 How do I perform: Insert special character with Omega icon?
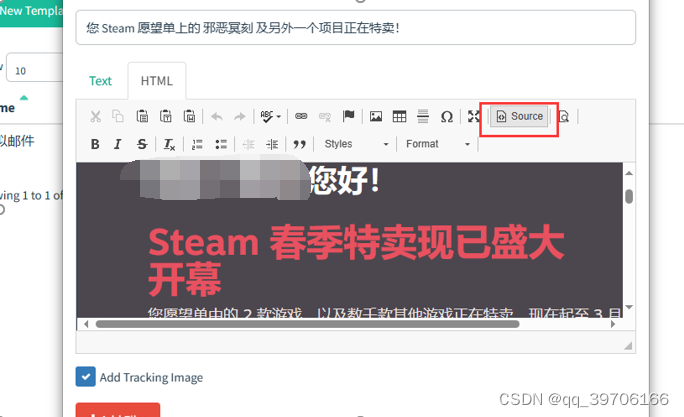pyautogui.click(x=447, y=116)
